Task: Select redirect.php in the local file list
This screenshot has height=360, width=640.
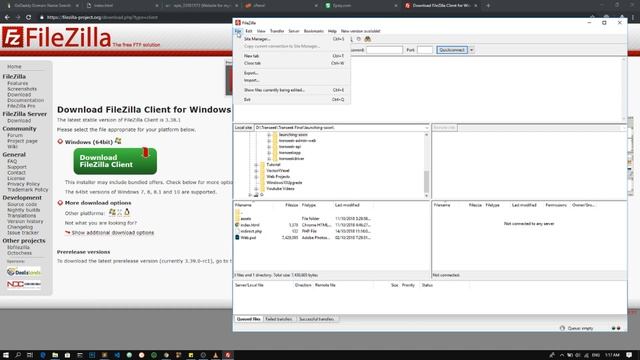Action: 251,231
